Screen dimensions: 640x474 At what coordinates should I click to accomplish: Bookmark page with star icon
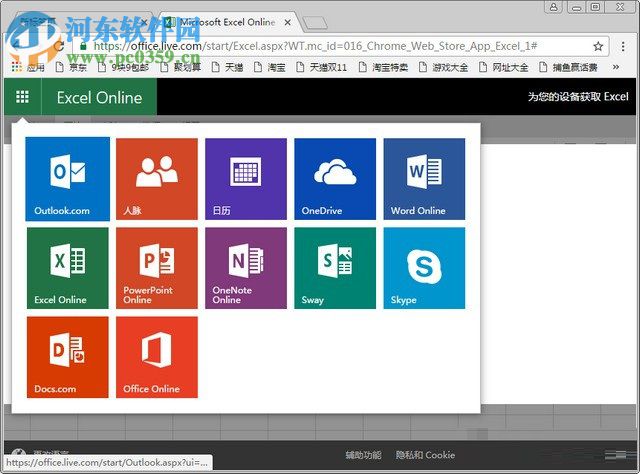tap(598, 46)
